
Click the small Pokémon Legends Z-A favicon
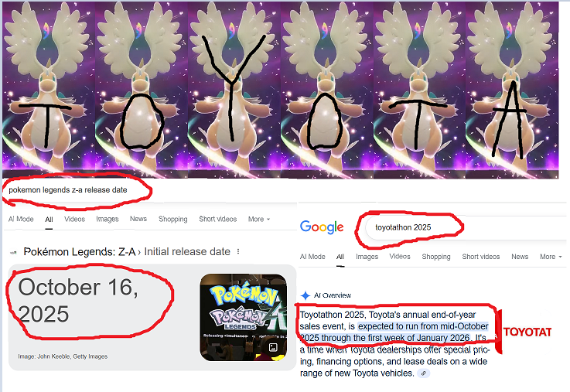pyautogui.click(x=13, y=252)
